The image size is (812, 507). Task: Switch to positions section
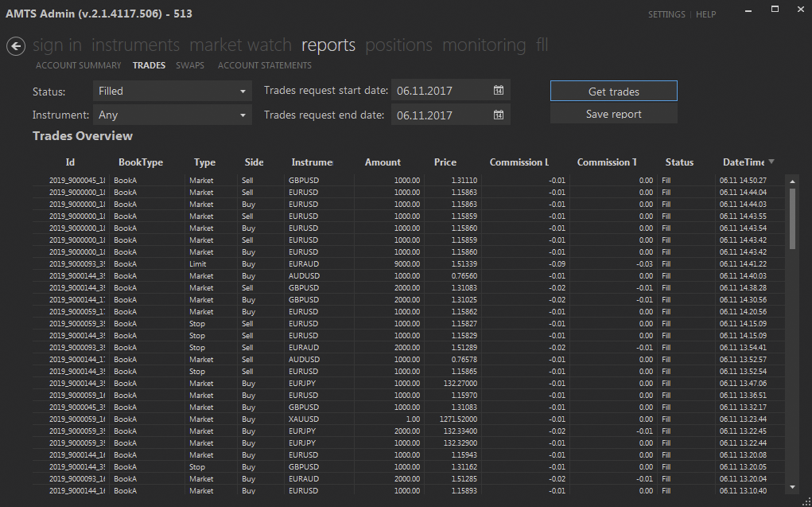click(398, 45)
